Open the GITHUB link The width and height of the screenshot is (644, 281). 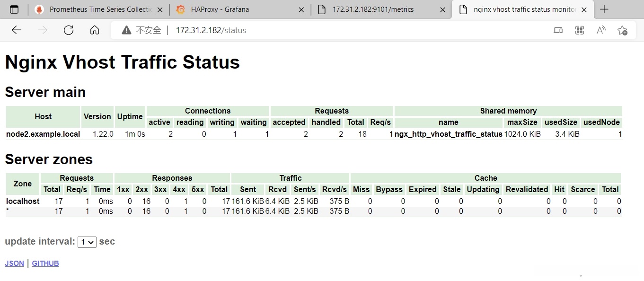(x=45, y=263)
